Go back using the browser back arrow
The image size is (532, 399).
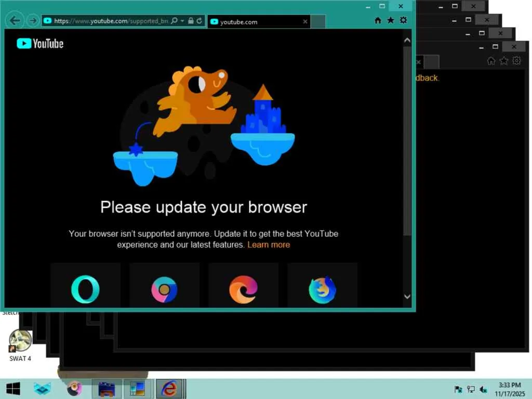(15, 21)
